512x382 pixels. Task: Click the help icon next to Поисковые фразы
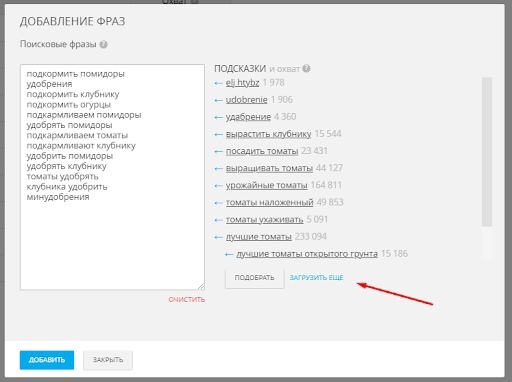(x=104, y=44)
